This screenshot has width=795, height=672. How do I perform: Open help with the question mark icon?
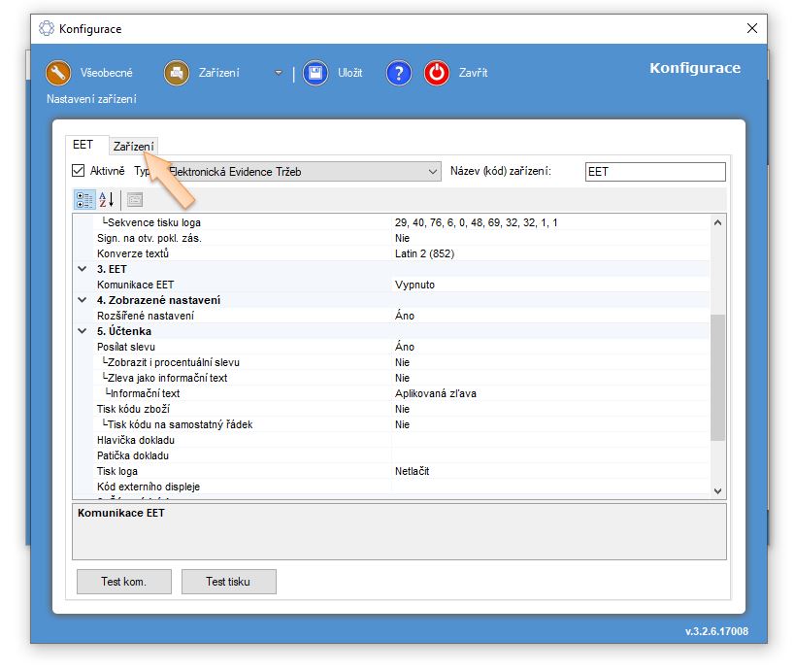click(x=399, y=73)
